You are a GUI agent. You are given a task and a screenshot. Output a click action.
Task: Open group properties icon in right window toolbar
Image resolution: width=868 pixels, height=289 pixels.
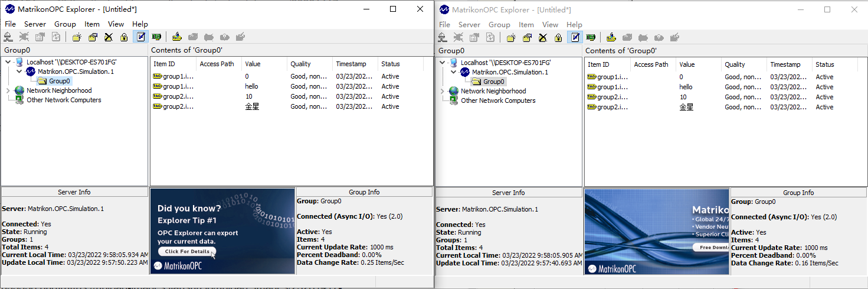click(x=527, y=37)
